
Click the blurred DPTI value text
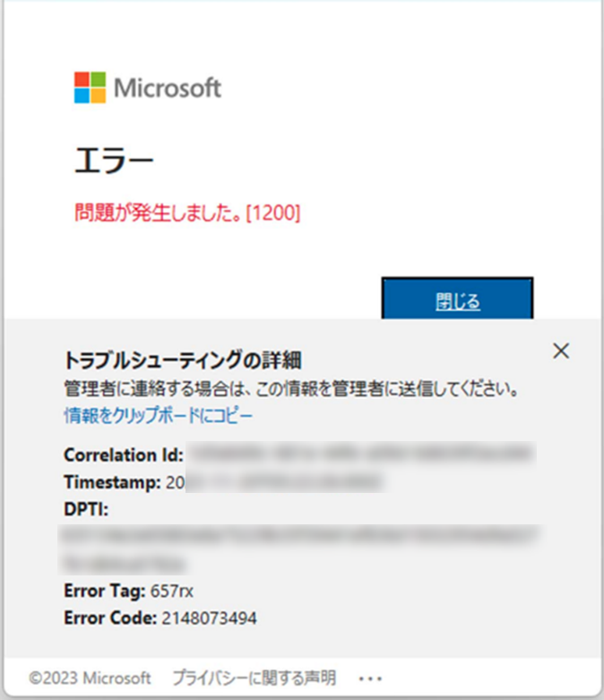coord(298,549)
